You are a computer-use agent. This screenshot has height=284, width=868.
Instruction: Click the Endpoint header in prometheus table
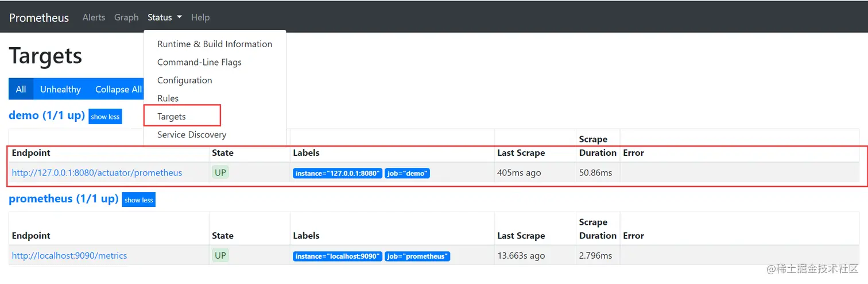[31, 236]
